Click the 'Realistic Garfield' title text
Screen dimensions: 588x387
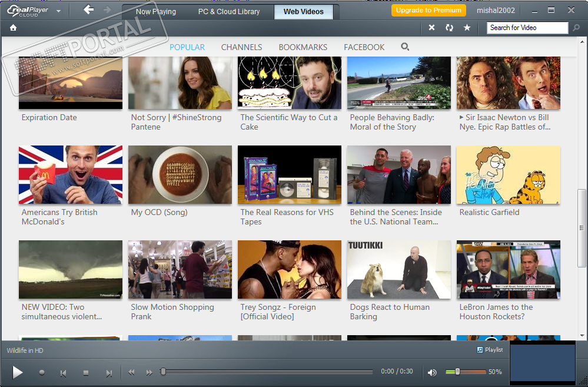coord(489,213)
